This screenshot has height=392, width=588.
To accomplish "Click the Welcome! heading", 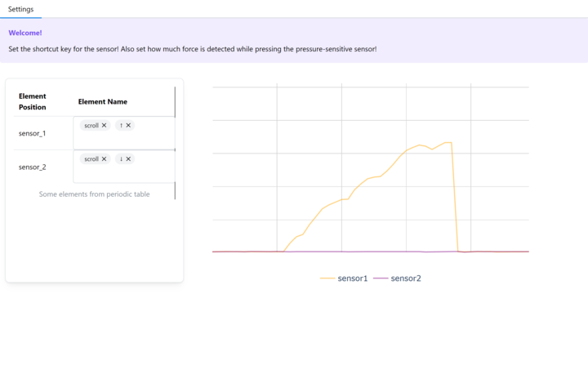I will point(25,33).
